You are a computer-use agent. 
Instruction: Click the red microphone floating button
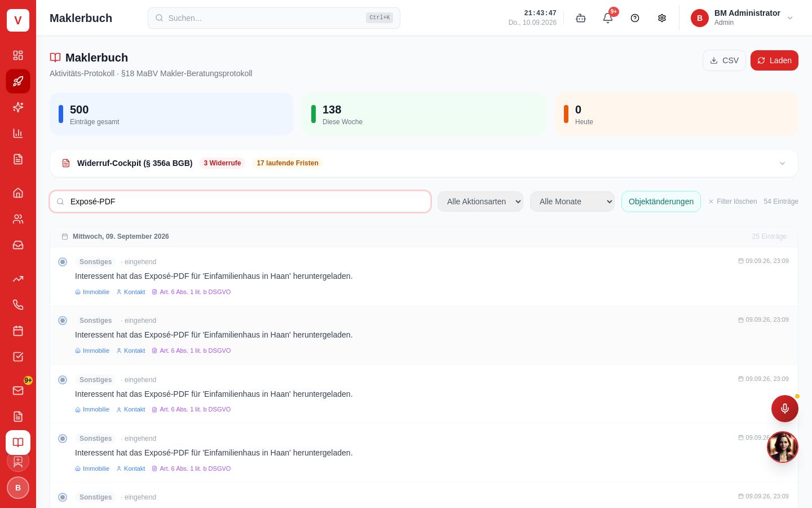(x=785, y=409)
